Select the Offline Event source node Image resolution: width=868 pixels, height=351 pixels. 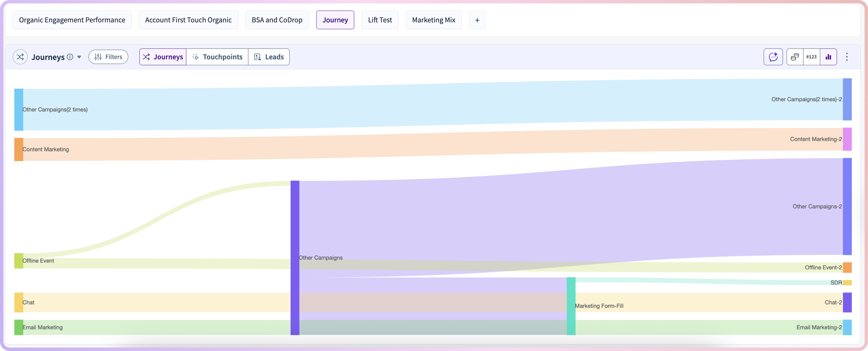click(x=19, y=261)
